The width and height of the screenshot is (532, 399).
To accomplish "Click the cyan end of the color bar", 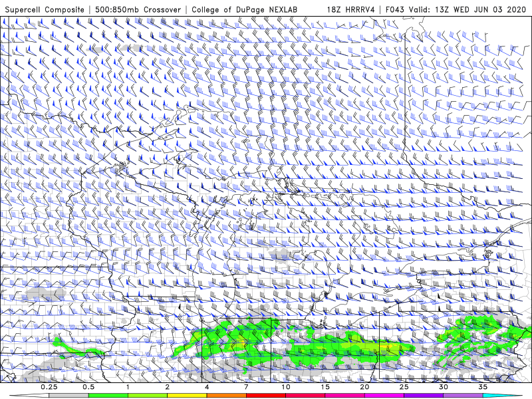I will tap(503, 396).
